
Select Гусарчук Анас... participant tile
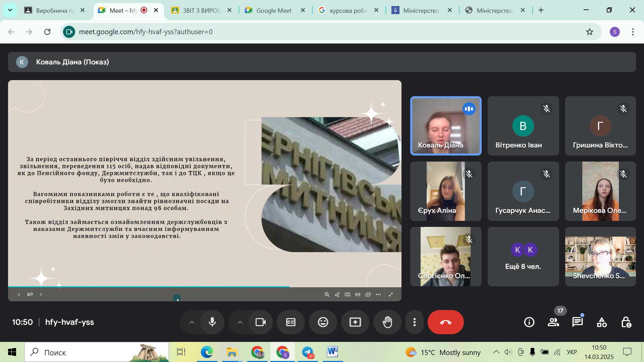[523, 191]
